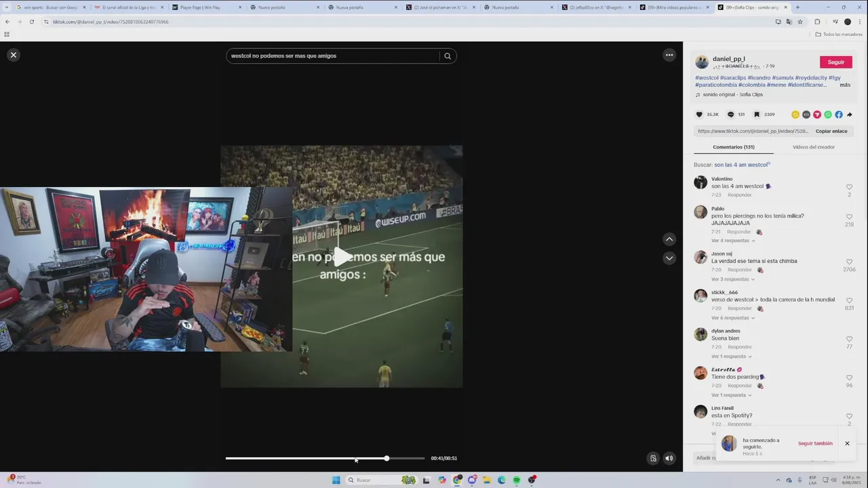Like the video with heart icon
The width and height of the screenshot is (868, 488).
pyautogui.click(x=699, y=115)
